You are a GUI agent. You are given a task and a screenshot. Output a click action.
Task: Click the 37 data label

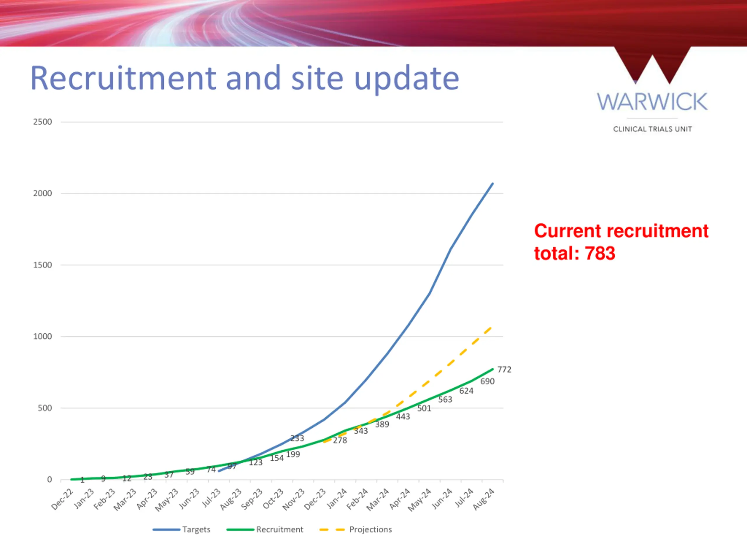click(x=169, y=475)
